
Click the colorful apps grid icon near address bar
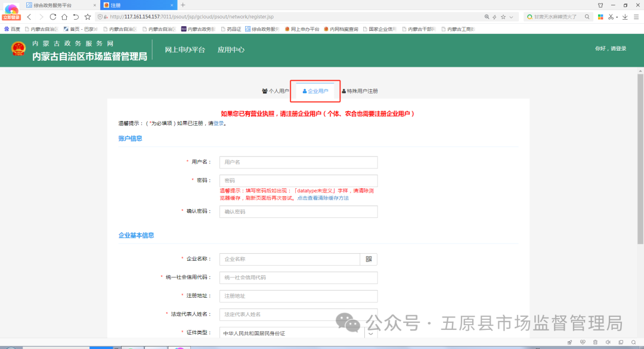coord(600,17)
